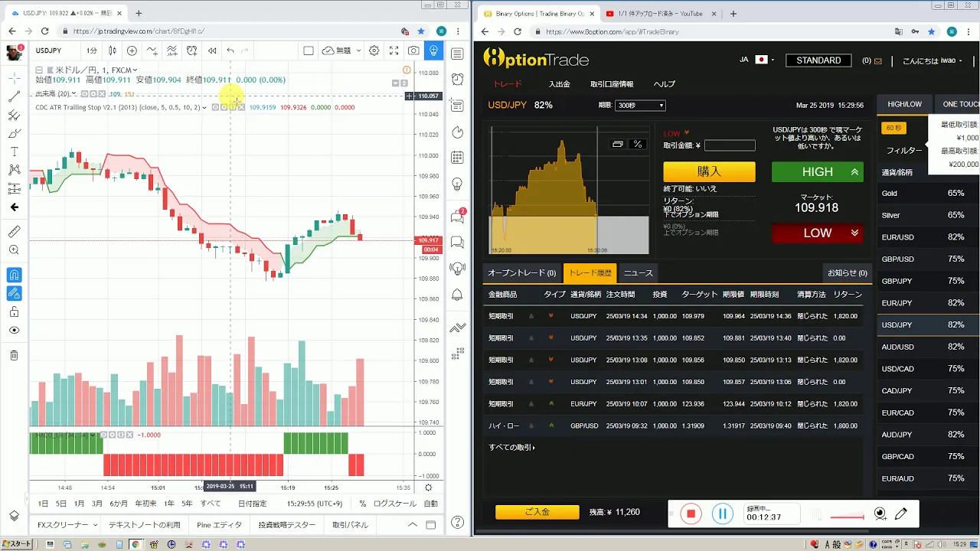The width and height of the screenshot is (980, 551).
Task: Open the alert clock-plus icon in top toolbar
Action: 192,51
